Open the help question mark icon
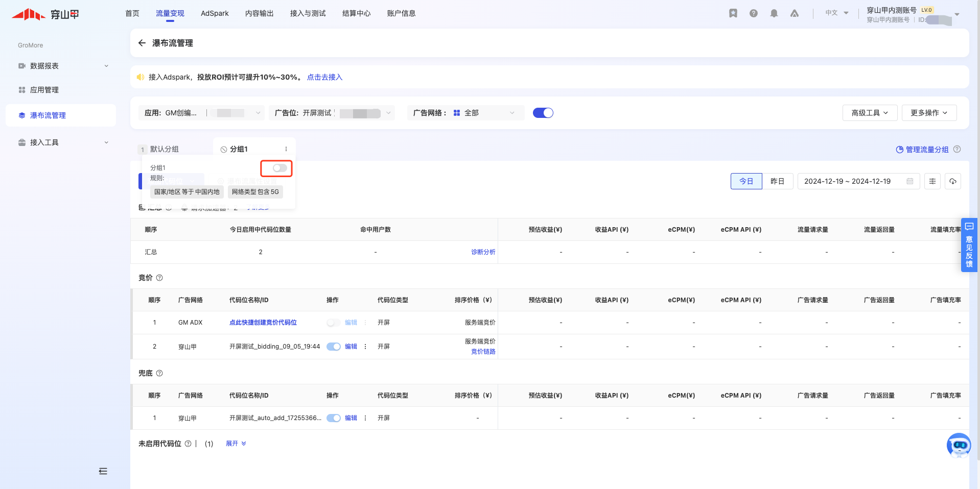The image size is (980, 489). [x=754, y=13]
